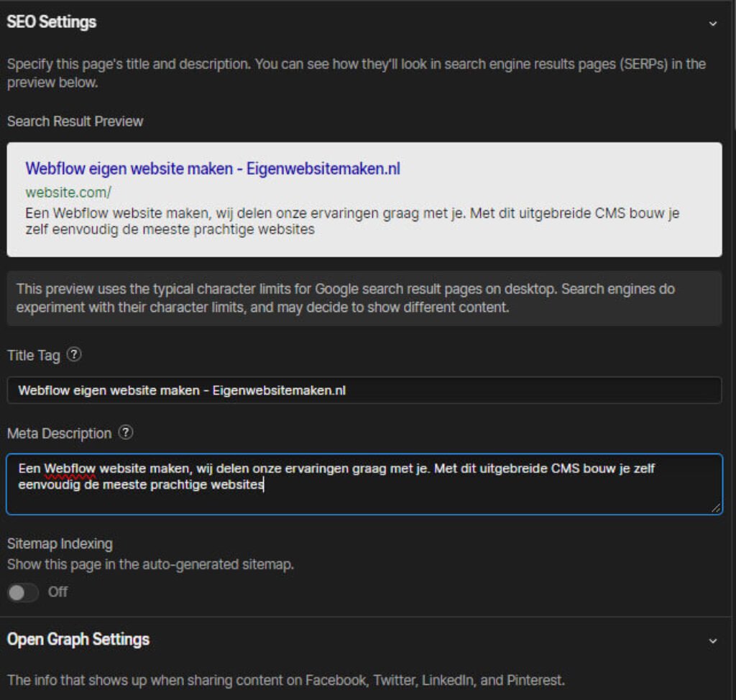
Task: Open the Meta Description help tooltip
Action: [126, 433]
